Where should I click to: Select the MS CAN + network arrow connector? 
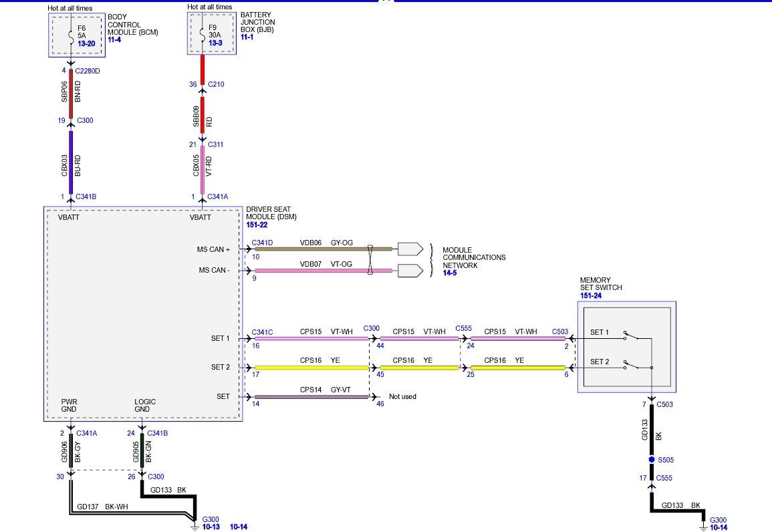(x=410, y=249)
